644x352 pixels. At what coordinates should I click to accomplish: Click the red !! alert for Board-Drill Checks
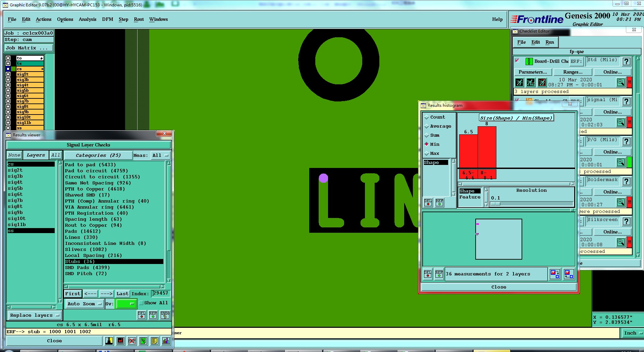coord(630,82)
